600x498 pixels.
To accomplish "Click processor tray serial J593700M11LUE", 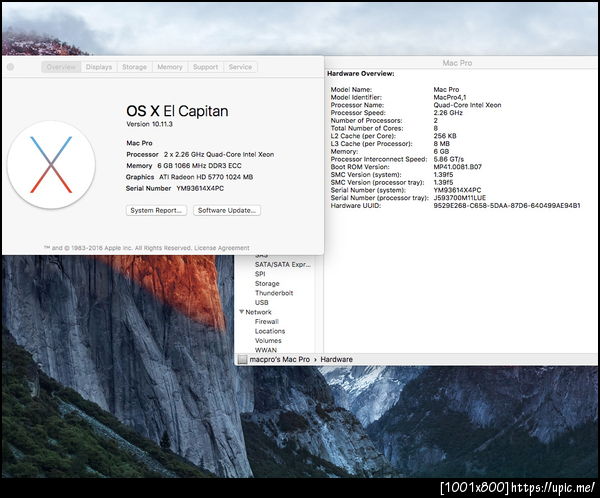I will [460, 198].
